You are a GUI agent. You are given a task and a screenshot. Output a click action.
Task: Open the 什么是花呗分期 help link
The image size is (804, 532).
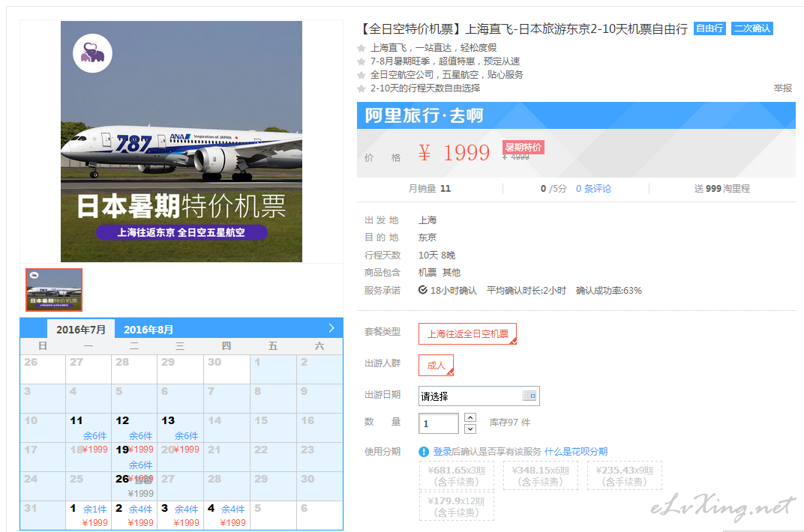[x=576, y=452]
